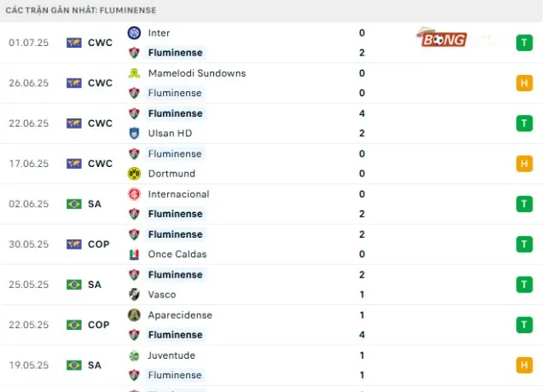546x392 pixels.
Task: Click the Juventude green club crest
Action: (x=134, y=355)
